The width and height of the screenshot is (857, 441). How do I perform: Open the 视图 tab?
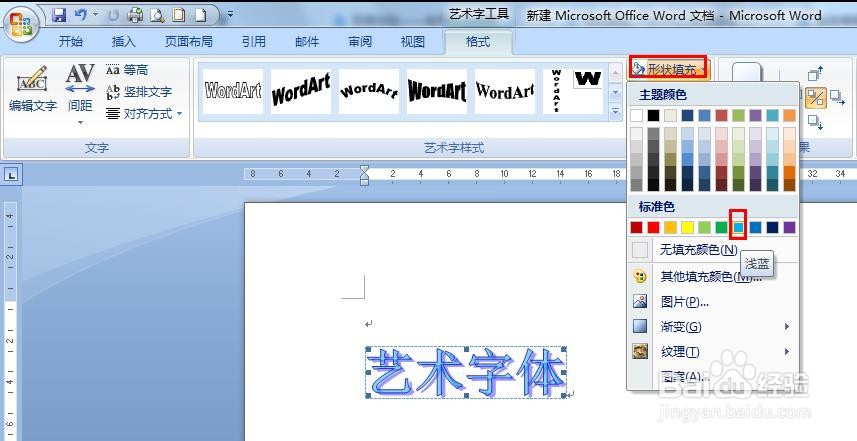(x=413, y=42)
